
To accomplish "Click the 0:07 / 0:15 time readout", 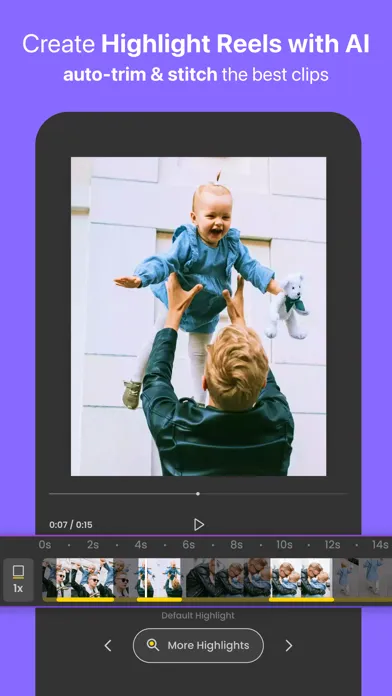I will pos(71,525).
